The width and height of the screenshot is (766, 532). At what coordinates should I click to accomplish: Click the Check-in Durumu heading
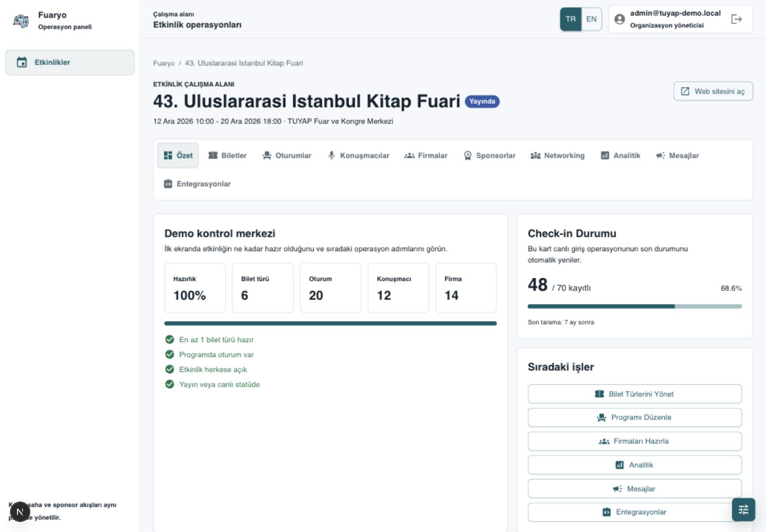(572, 234)
